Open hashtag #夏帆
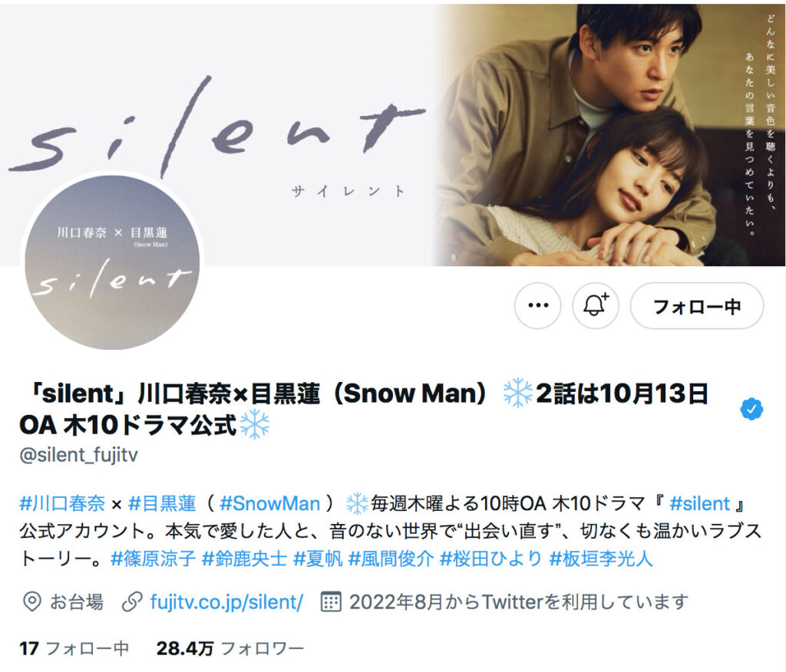The image size is (786, 672). point(318,558)
